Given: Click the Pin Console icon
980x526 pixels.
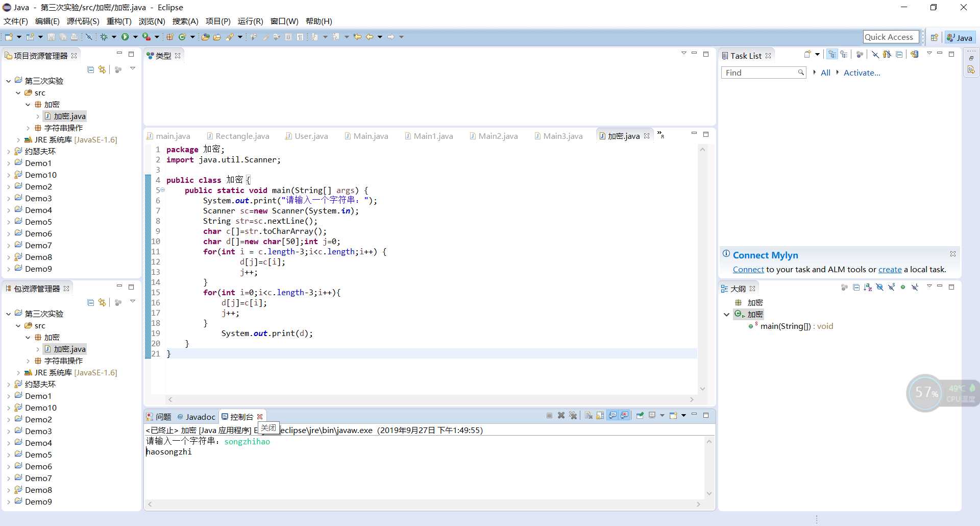Looking at the screenshot, I should click(640, 415).
